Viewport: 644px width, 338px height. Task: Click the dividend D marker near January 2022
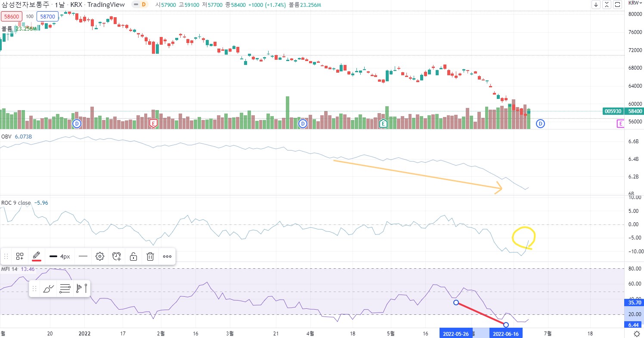pyautogui.click(x=77, y=124)
